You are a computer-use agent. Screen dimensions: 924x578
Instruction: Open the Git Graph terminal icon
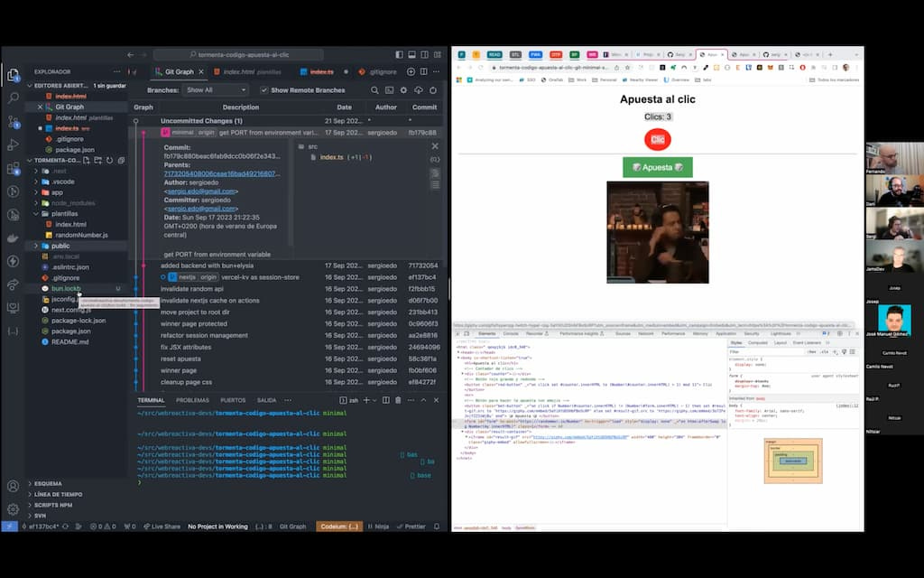click(390, 90)
